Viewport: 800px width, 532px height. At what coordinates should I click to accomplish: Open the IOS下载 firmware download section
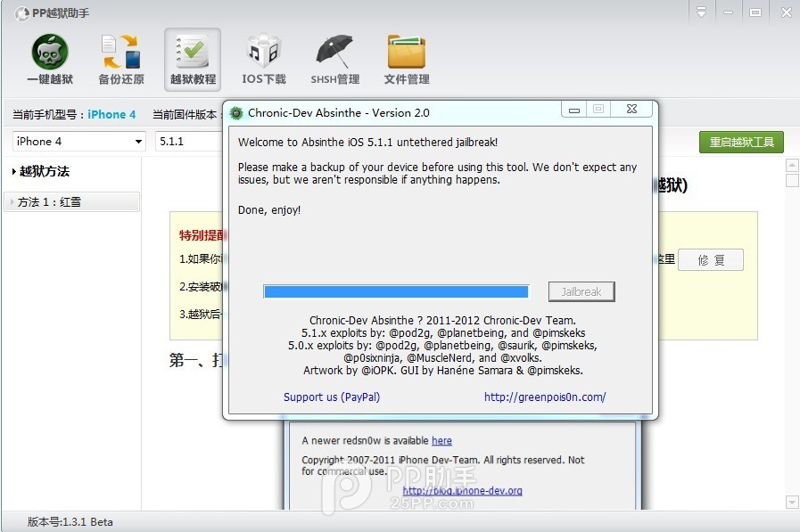click(x=264, y=60)
